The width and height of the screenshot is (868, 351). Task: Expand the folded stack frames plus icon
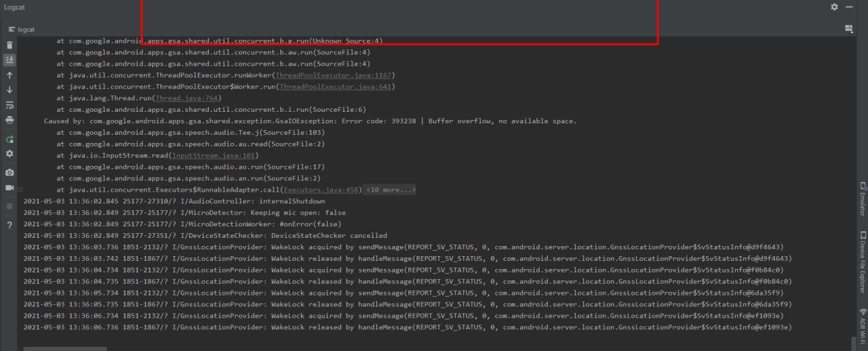pos(20,190)
